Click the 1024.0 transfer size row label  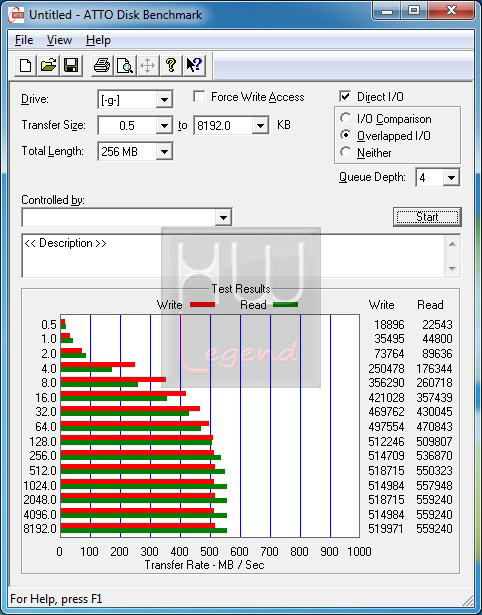coord(40,486)
